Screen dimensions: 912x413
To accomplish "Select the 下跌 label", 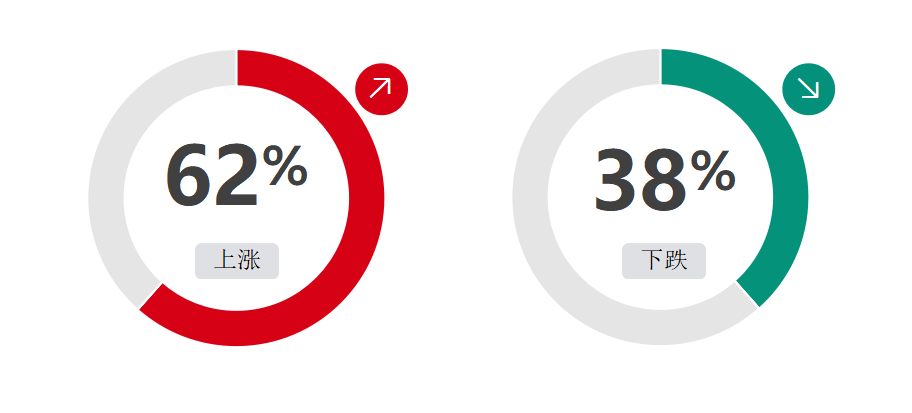I will coord(664,261).
